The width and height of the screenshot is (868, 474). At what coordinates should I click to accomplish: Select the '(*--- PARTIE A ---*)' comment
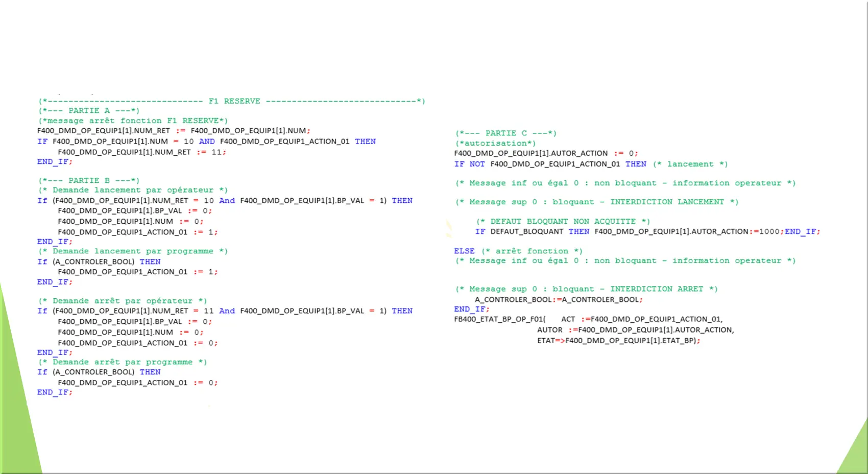click(89, 110)
